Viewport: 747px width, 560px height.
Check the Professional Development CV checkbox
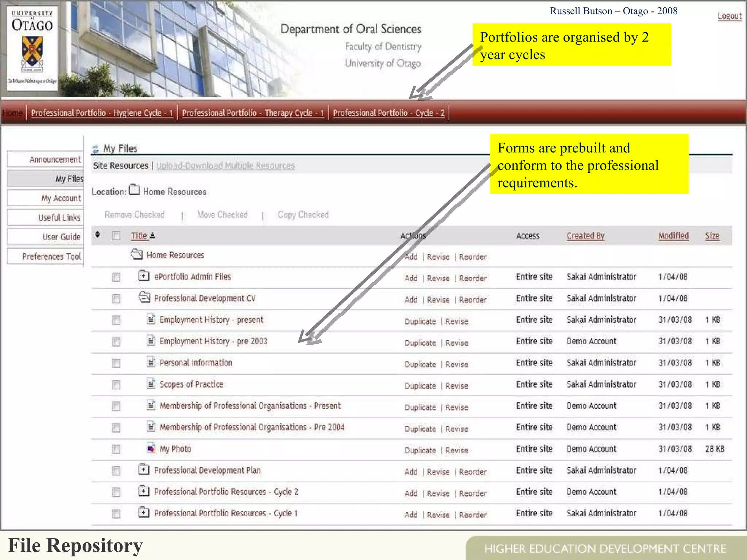(116, 299)
